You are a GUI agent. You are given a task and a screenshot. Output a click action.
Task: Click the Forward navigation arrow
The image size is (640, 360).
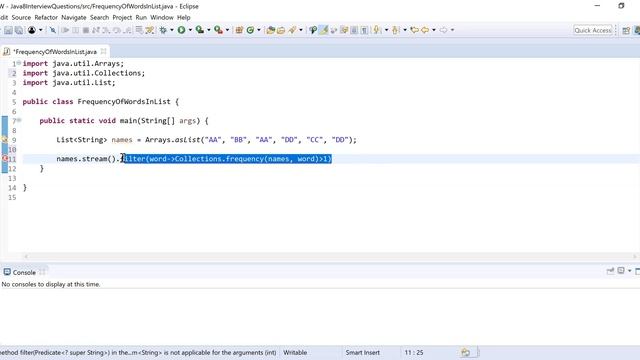point(443,30)
